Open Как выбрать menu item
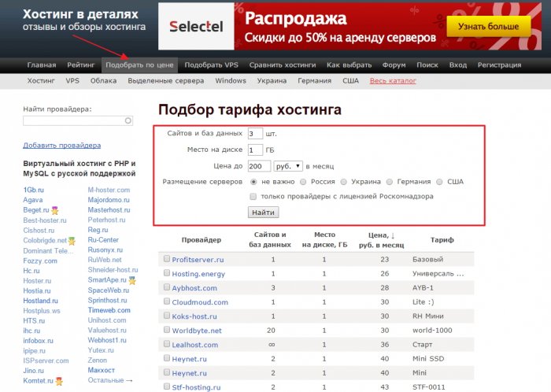Screen dimensions: 551x392 coord(349,65)
